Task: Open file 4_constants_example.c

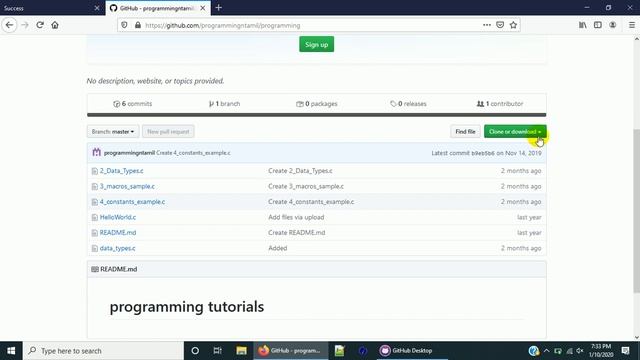Action: click(x=132, y=202)
